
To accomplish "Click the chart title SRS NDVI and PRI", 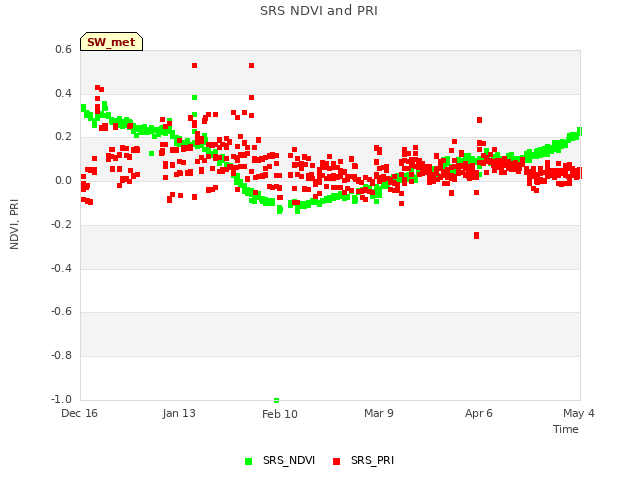I will pyautogui.click(x=319, y=11).
